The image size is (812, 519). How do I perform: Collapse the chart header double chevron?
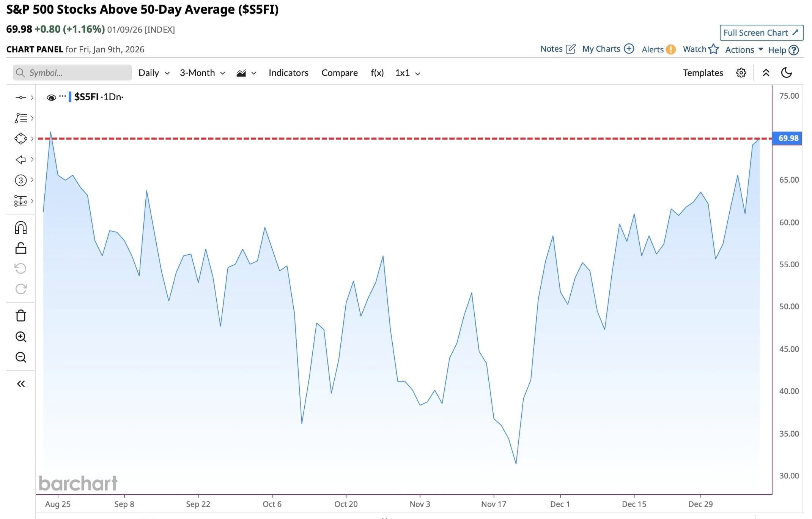coord(766,73)
